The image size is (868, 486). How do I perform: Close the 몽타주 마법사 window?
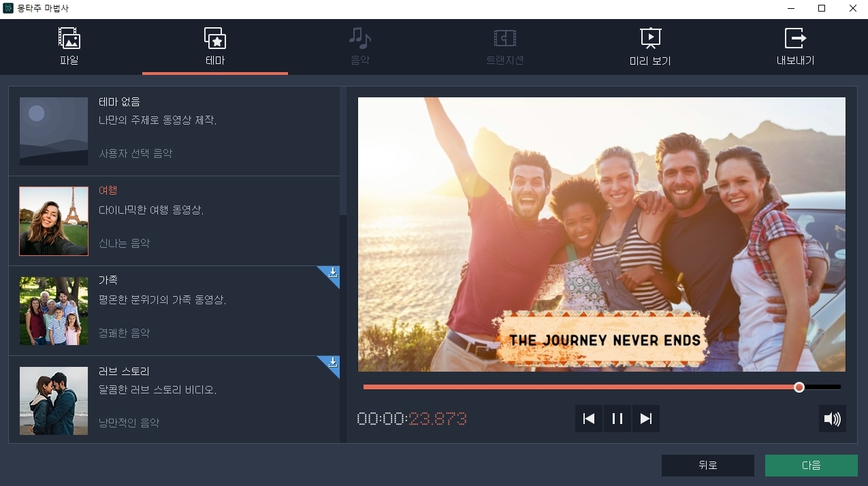point(853,9)
